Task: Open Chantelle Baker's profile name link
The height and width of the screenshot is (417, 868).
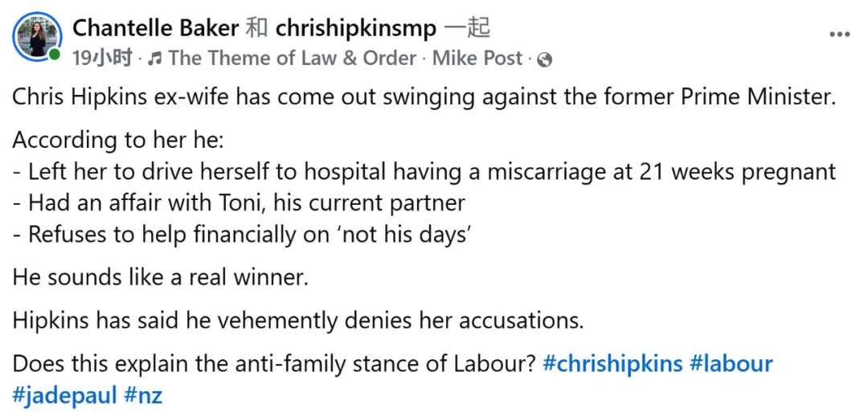Action: click(x=155, y=29)
